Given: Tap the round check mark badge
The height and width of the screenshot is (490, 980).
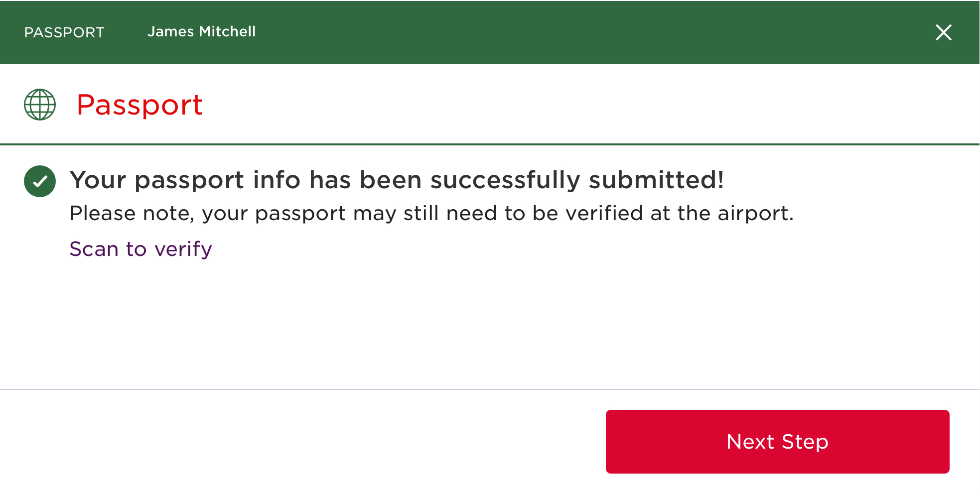Looking at the screenshot, I should click(x=40, y=181).
